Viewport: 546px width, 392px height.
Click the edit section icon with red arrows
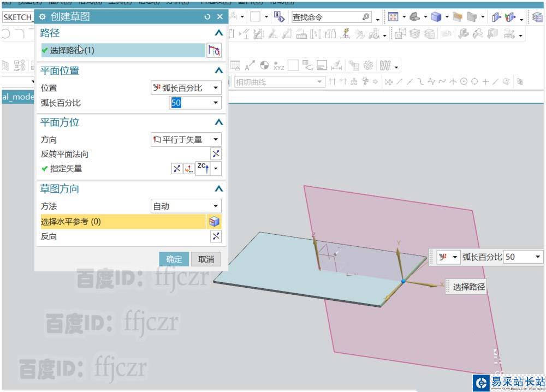coord(510,17)
